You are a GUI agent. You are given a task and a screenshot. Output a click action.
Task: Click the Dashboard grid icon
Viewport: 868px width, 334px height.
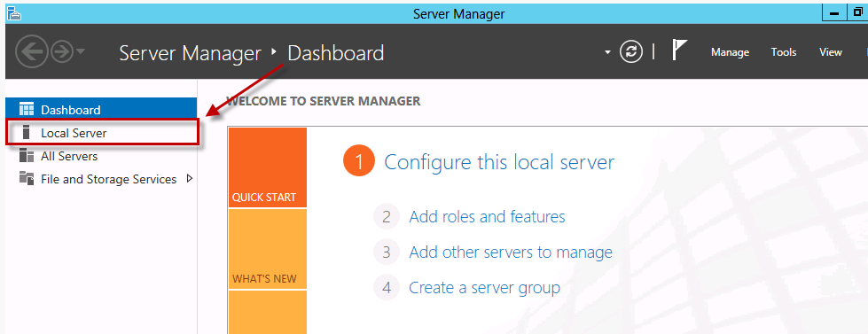pos(26,110)
